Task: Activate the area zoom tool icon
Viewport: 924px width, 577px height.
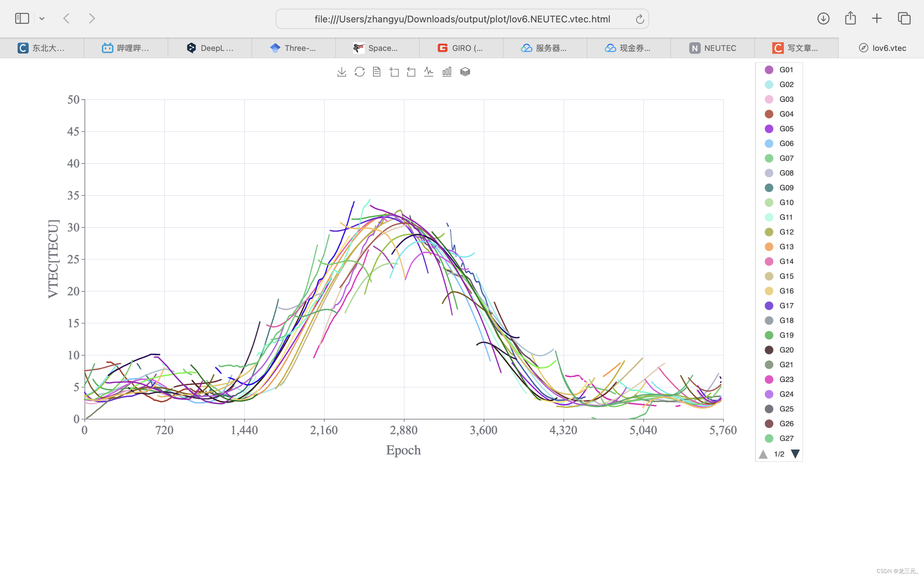Action: coord(394,72)
